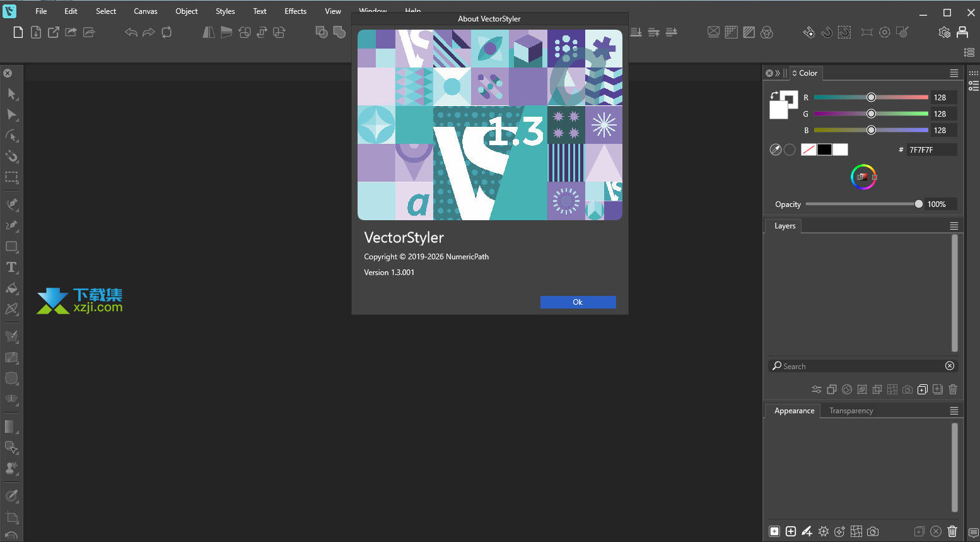Image resolution: width=980 pixels, height=542 pixels.
Task: Open the Effects menu
Action: [x=295, y=11]
